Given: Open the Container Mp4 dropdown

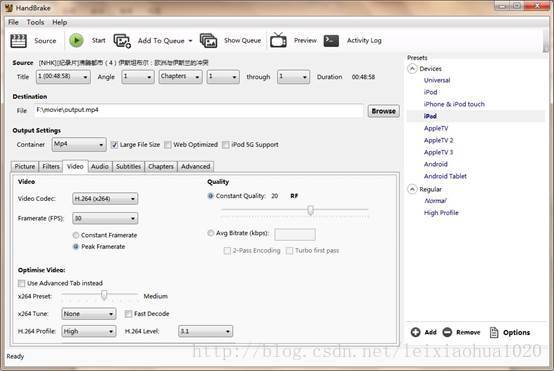Looking at the screenshot, I should click(79, 145).
